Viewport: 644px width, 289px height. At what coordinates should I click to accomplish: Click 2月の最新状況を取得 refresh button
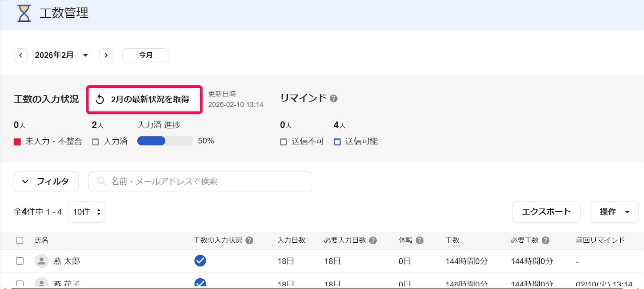point(144,99)
